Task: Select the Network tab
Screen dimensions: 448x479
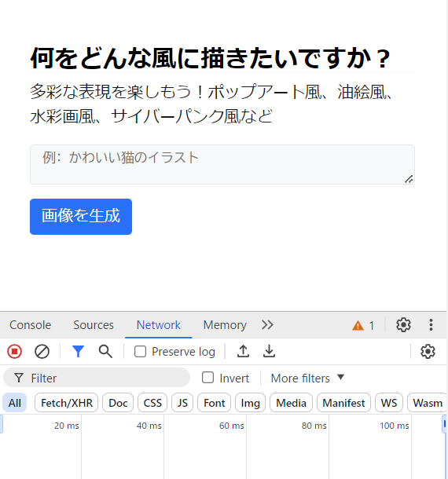Action: pos(159,325)
